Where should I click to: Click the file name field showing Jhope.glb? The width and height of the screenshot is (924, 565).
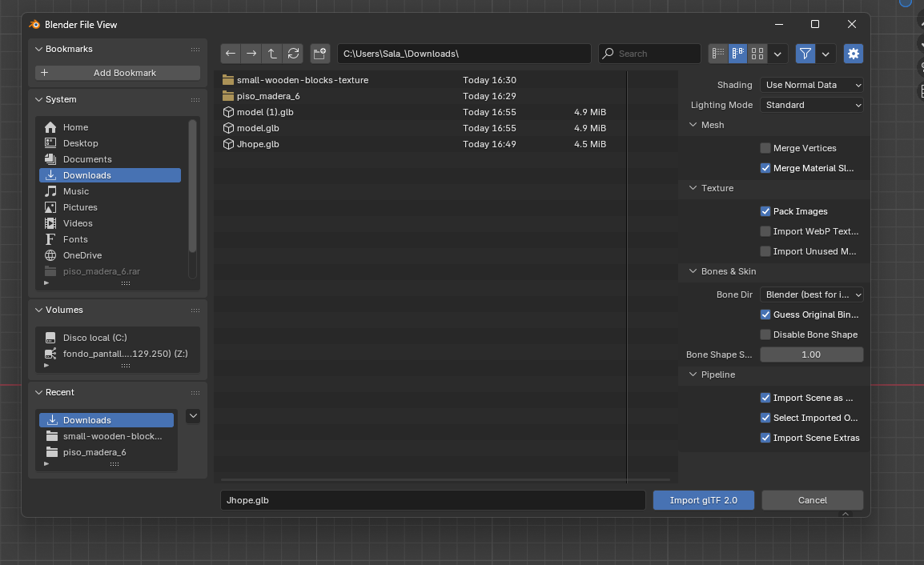click(x=432, y=500)
